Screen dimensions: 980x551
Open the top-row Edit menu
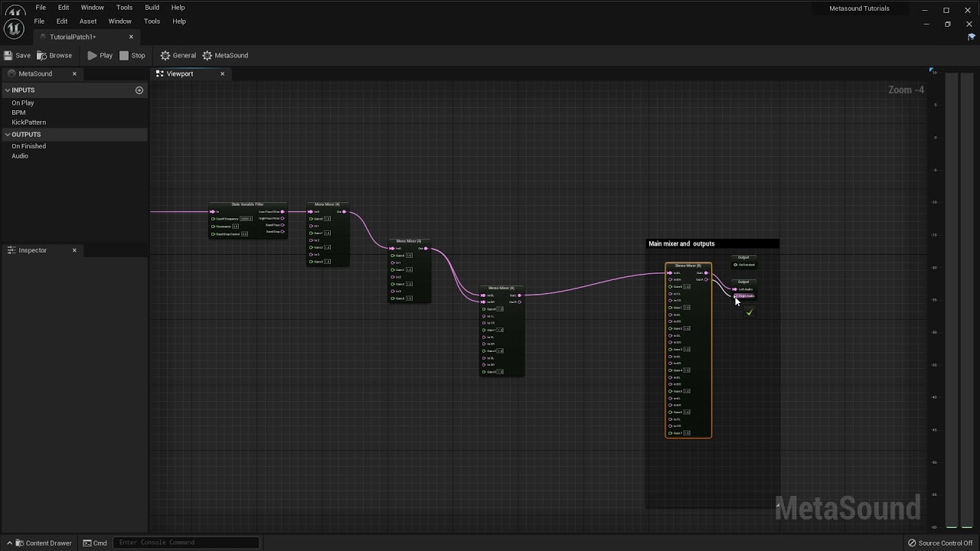tap(64, 8)
